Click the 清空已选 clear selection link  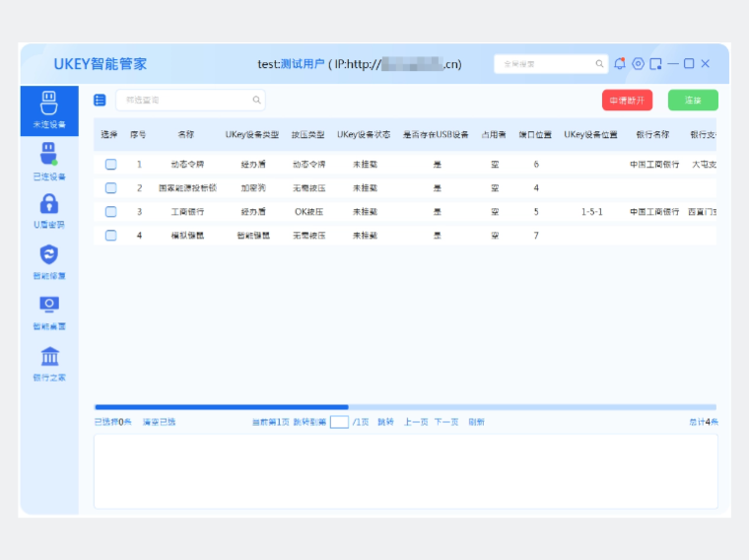tap(159, 422)
